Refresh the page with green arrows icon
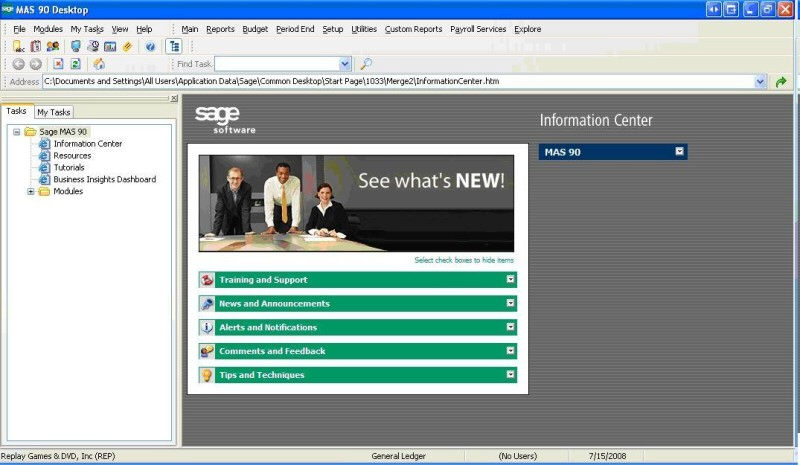The height and width of the screenshot is (465, 800). tap(76, 64)
